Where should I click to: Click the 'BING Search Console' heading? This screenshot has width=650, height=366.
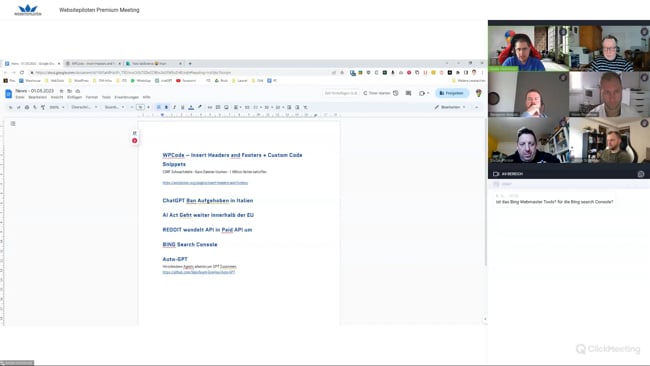pos(190,245)
